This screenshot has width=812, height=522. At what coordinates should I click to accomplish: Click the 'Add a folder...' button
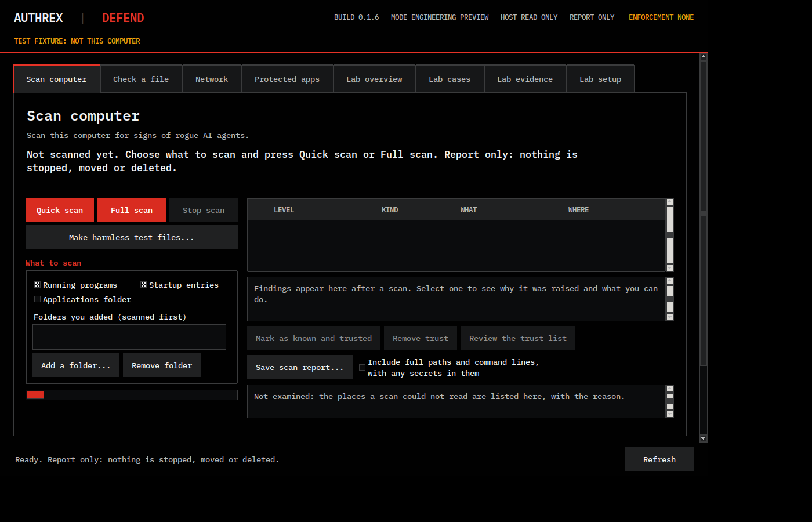[76, 365]
